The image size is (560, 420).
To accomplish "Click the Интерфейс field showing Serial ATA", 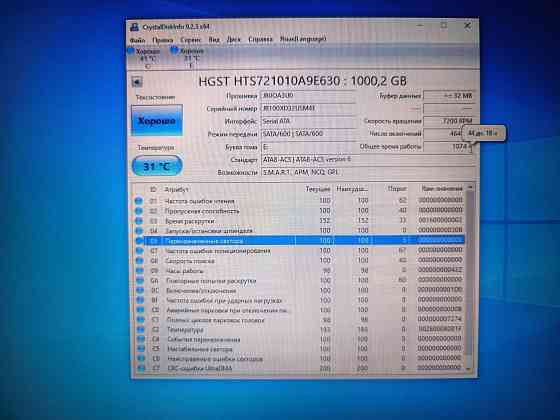I will pos(309,121).
